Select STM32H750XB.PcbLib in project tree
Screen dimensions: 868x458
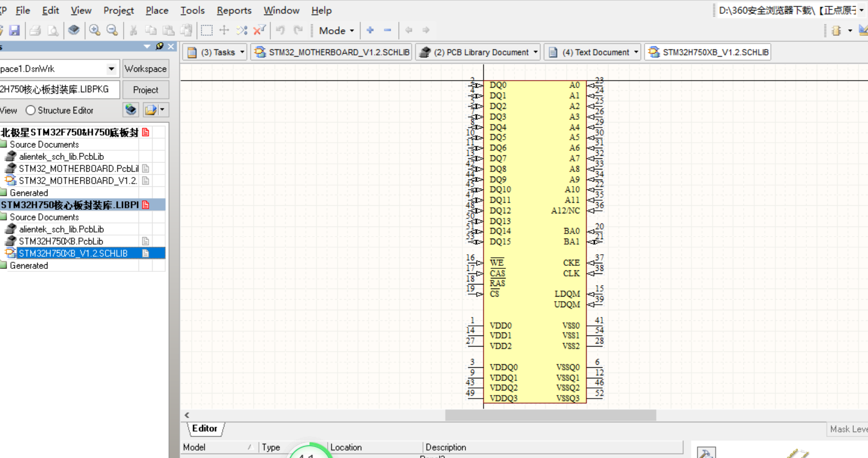(x=61, y=241)
